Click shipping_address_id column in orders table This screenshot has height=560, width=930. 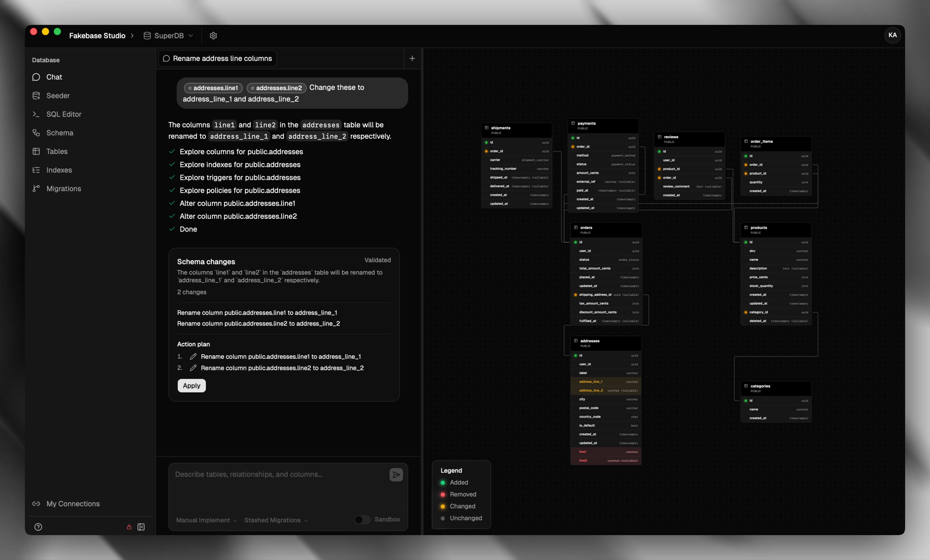coord(606,295)
